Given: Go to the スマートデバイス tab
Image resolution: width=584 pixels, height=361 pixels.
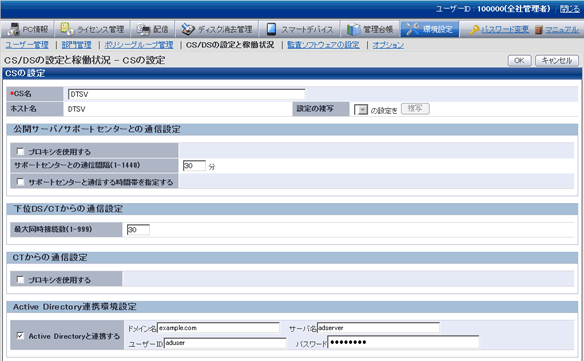Looking at the screenshot, I should [300, 29].
